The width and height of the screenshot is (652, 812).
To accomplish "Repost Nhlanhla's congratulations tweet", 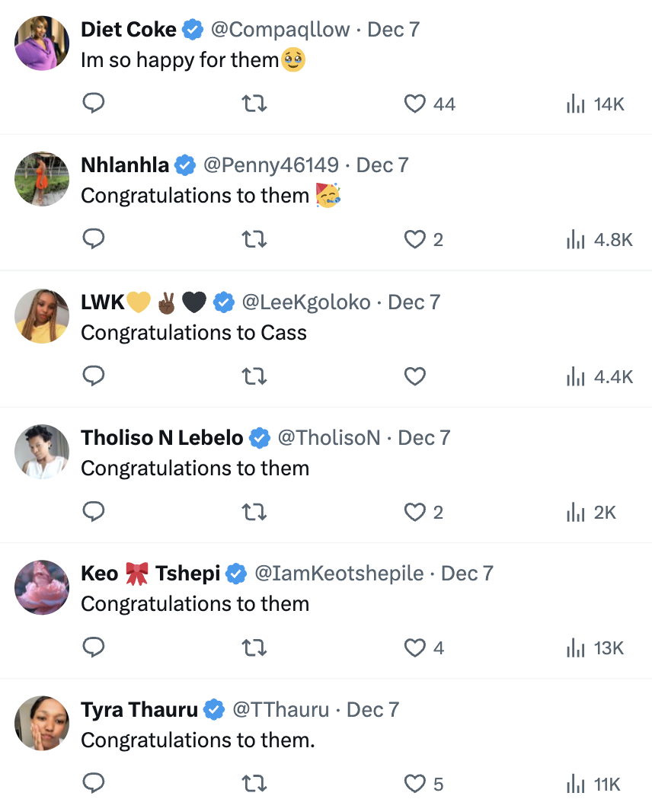I will [x=254, y=240].
